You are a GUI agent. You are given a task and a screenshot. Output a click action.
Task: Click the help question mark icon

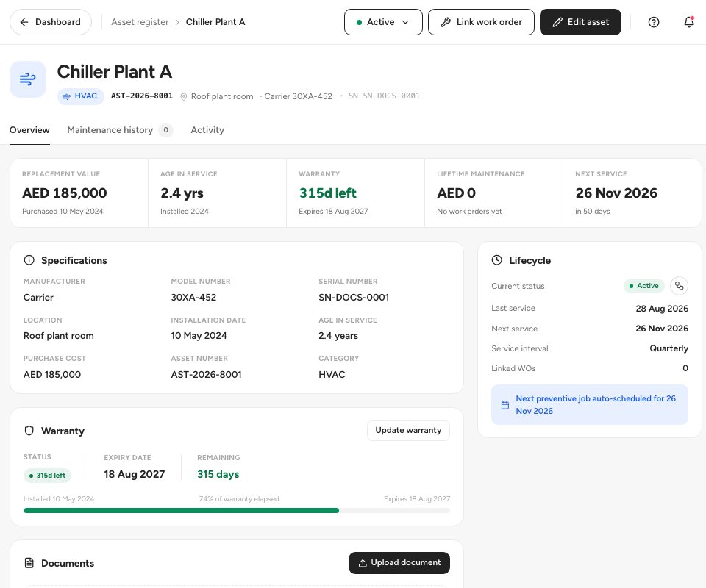[653, 22]
